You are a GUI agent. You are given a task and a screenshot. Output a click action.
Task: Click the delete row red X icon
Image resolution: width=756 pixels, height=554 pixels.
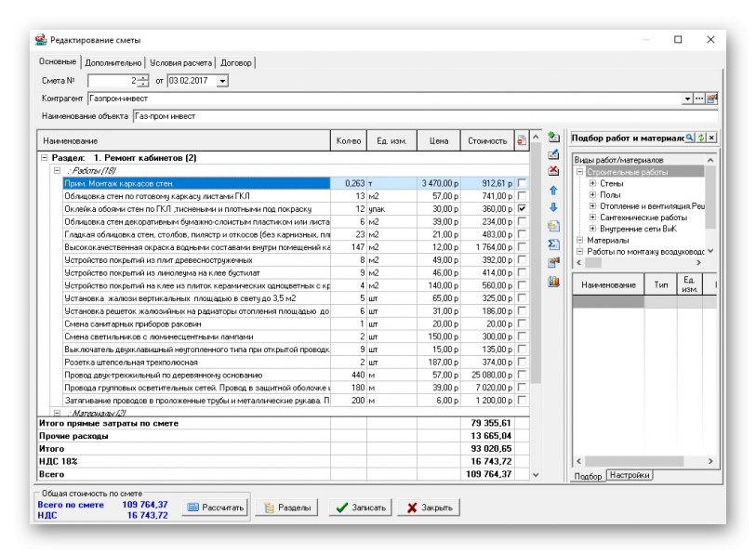pyautogui.click(x=553, y=172)
